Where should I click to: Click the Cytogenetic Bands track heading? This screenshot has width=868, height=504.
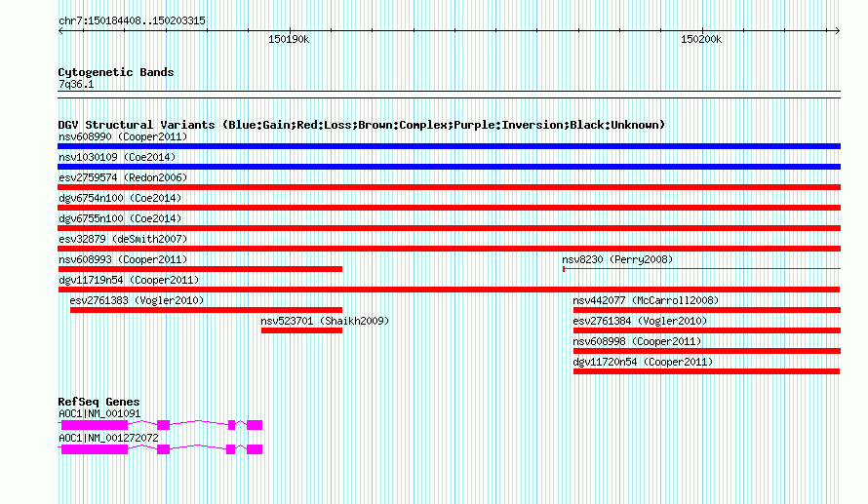(116, 72)
